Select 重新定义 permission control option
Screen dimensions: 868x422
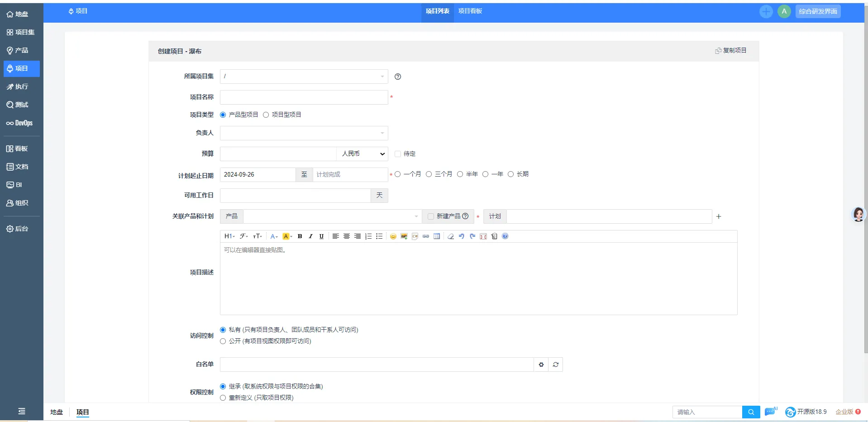coord(223,398)
